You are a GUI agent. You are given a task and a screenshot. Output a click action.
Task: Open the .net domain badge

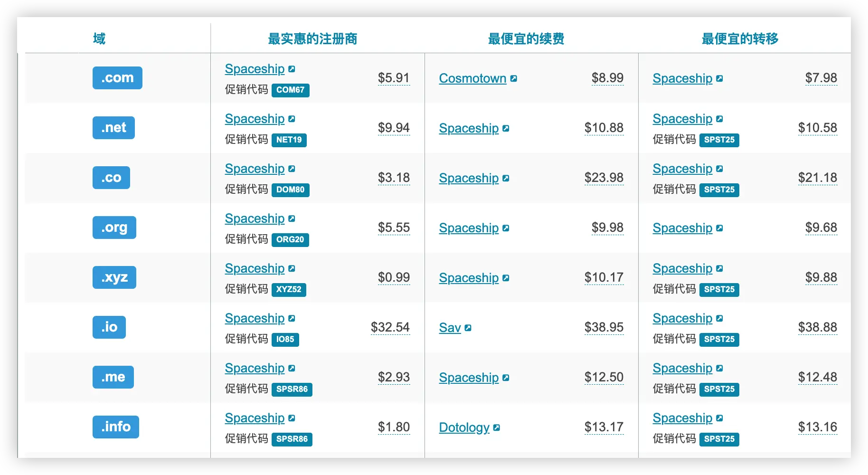113,128
